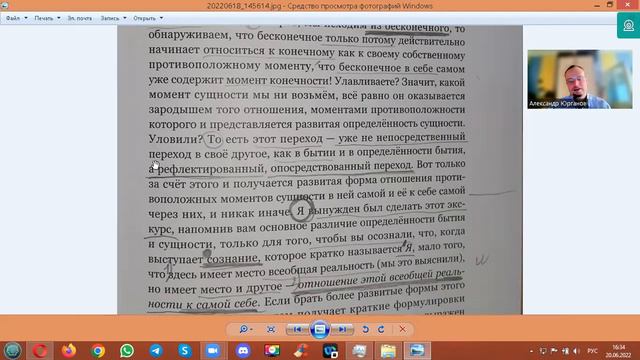Click the window title bar text
The width and height of the screenshot is (640, 360).
320,6
